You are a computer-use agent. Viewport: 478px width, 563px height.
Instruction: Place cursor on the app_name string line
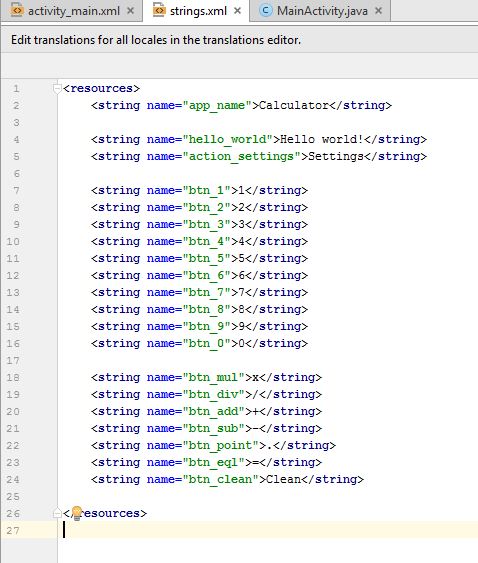click(241, 106)
